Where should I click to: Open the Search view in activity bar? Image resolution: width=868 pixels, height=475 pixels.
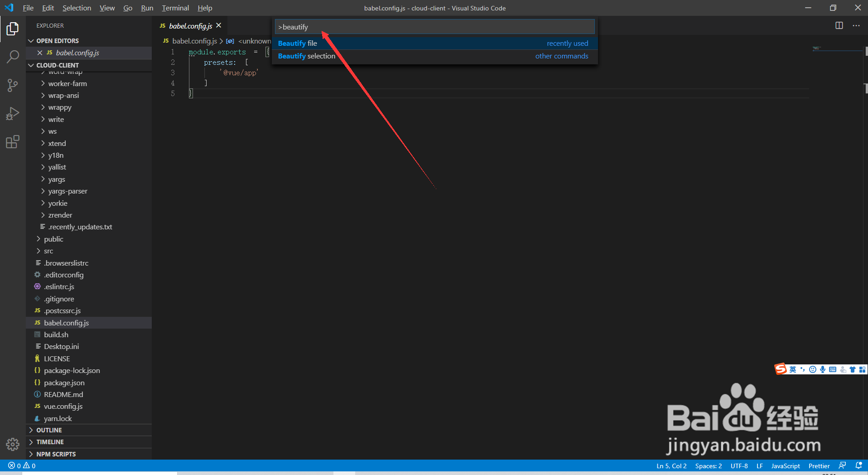tap(13, 57)
